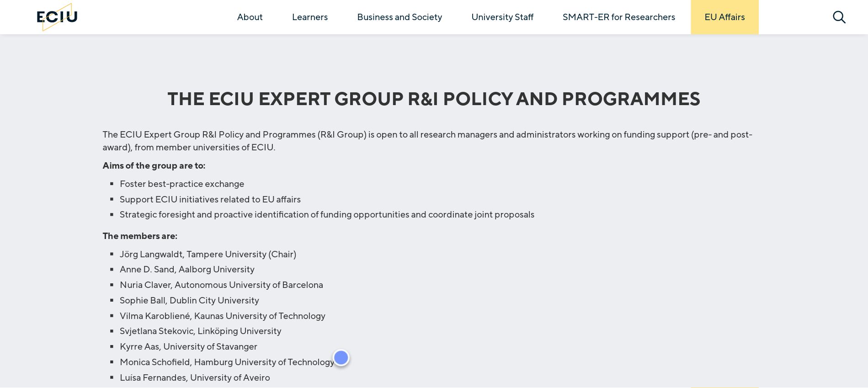The width and height of the screenshot is (868, 388).
Task: Select member Kyrre Aas, University of Stavanger
Action: click(x=188, y=346)
